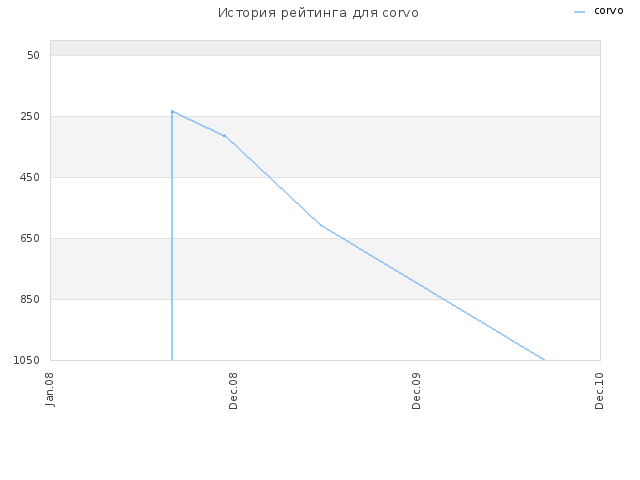Click the vertical blue line segment of the chart
Image resolution: width=640 pixels, height=480 pixels.
coord(172,237)
